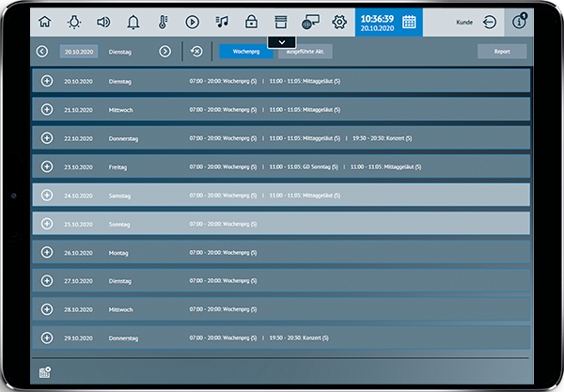
Task: Expand the 28.10.2020 Mittwoch row
Action: click(x=47, y=309)
